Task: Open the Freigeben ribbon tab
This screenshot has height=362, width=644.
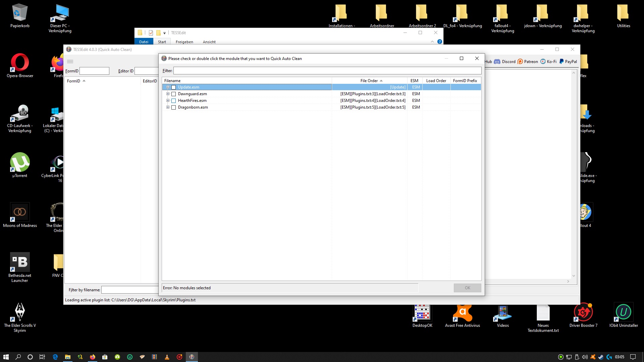Action: tap(184, 42)
